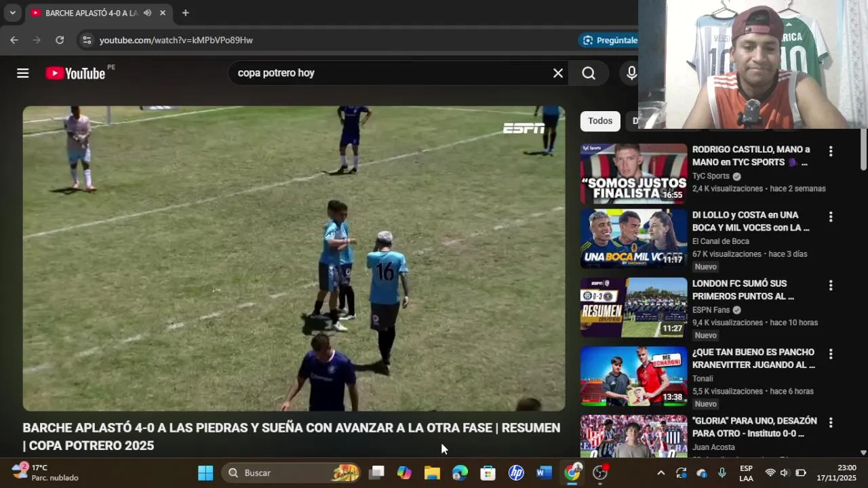
Task: Open Microsoft Store from the taskbar
Action: point(488,472)
